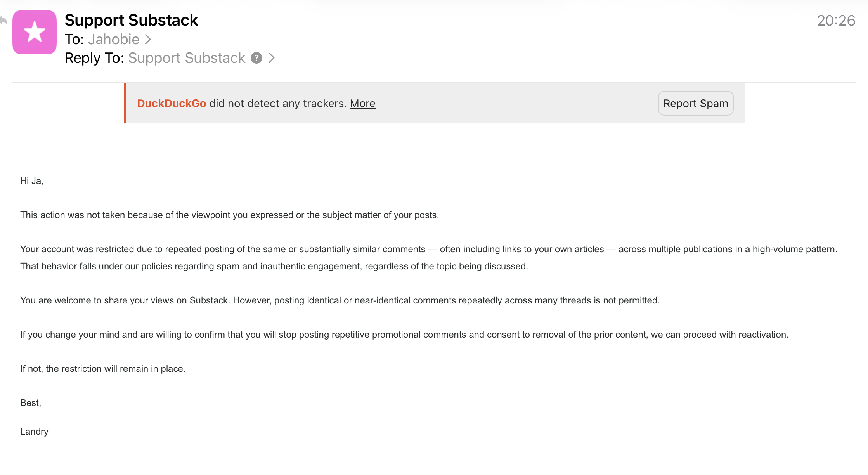Click the "Best," closing line
This screenshot has width=868, height=475.
pos(31,403)
